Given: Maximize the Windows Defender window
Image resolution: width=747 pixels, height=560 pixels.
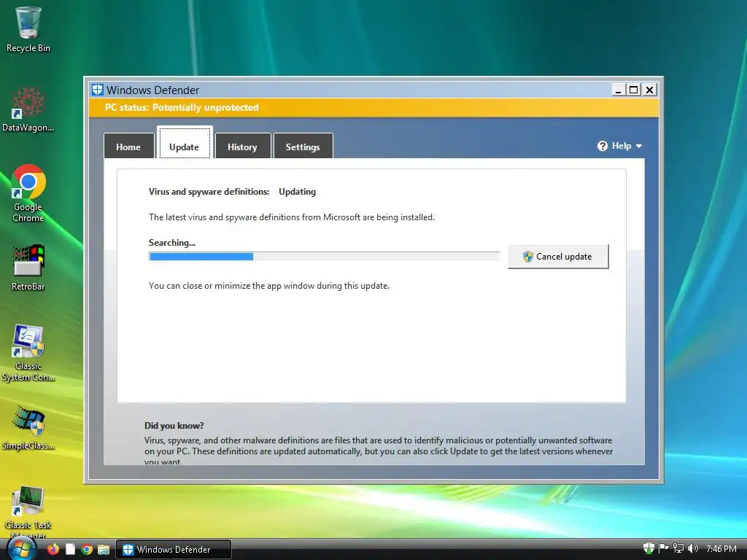Looking at the screenshot, I should pos(634,90).
